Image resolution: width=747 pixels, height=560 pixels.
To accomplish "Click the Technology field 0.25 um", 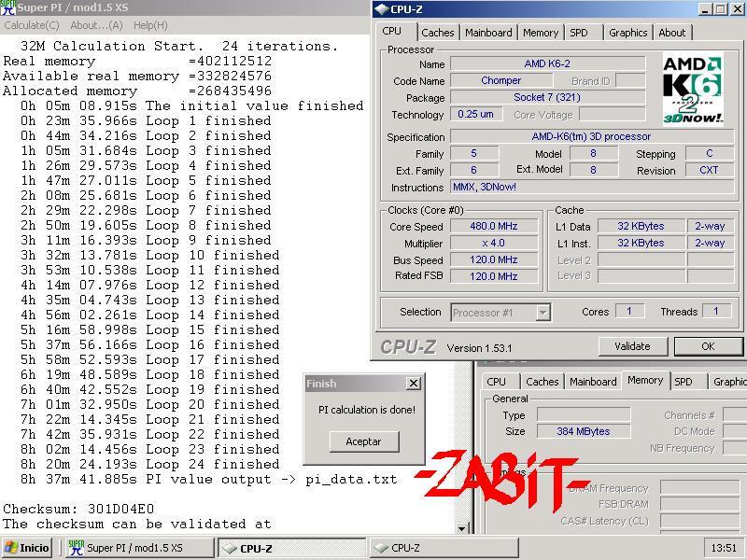I will pos(475,114).
